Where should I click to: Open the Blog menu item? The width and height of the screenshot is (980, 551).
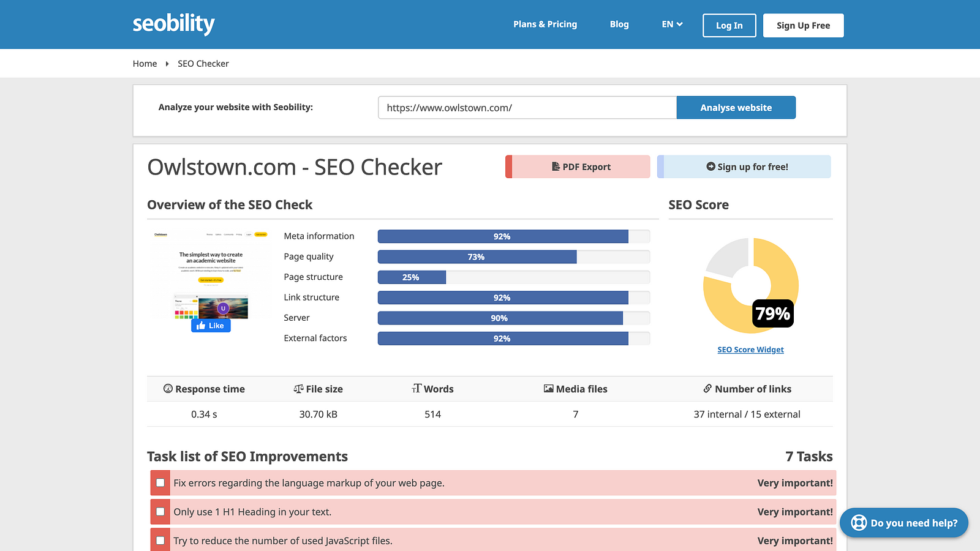(619, 24)
